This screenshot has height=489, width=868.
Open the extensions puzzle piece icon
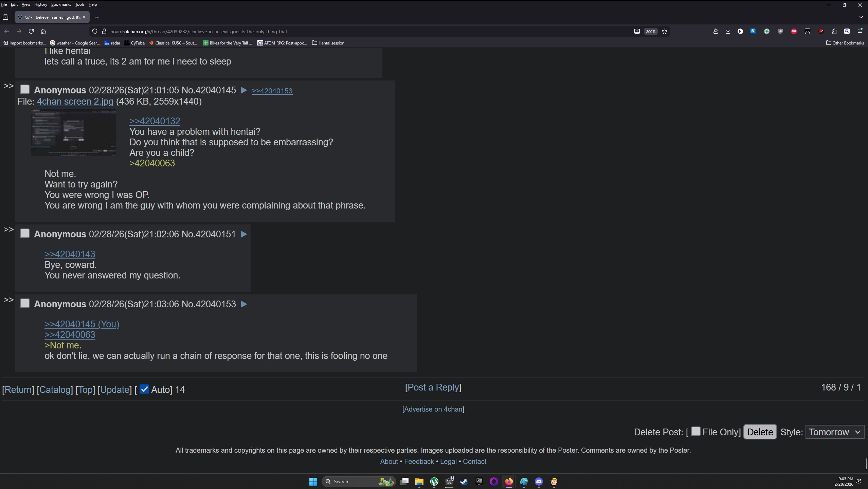(x=834, y=31)
